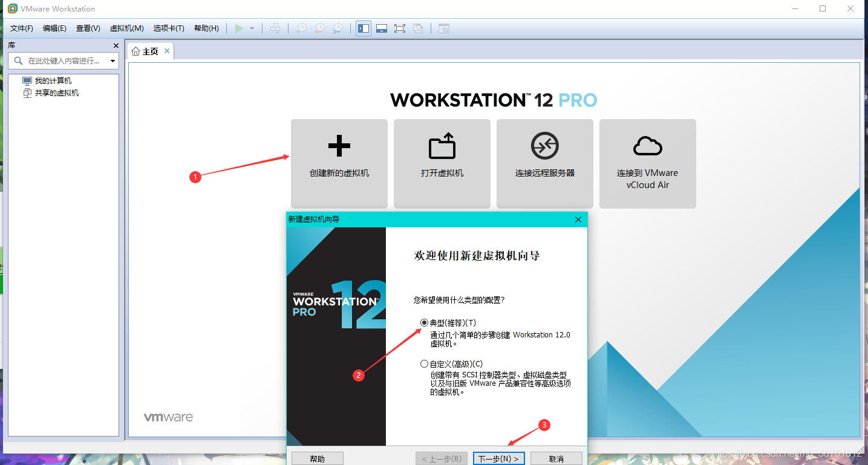Click the Take Snapshot toolbar icon
The height and width of the screenshot is (465, 868).
tap(301, 28)
